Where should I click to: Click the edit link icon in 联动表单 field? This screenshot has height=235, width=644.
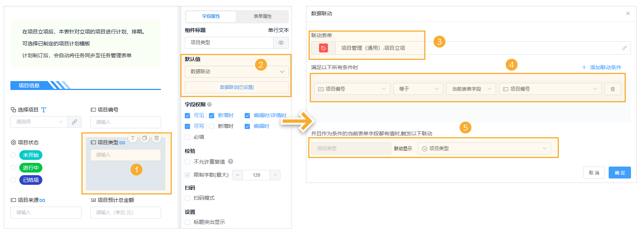point(624,48)
